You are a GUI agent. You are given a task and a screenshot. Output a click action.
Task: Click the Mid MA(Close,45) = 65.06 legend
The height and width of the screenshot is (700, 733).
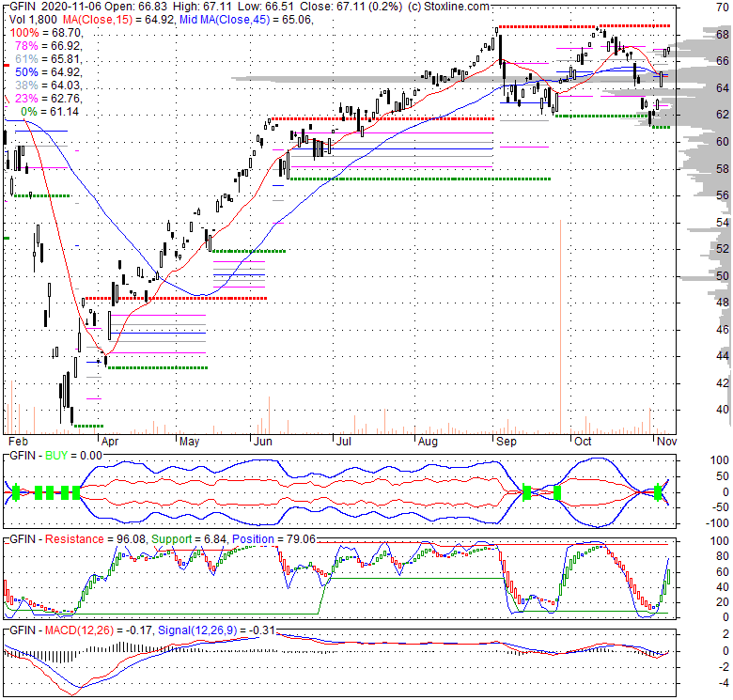246,20
